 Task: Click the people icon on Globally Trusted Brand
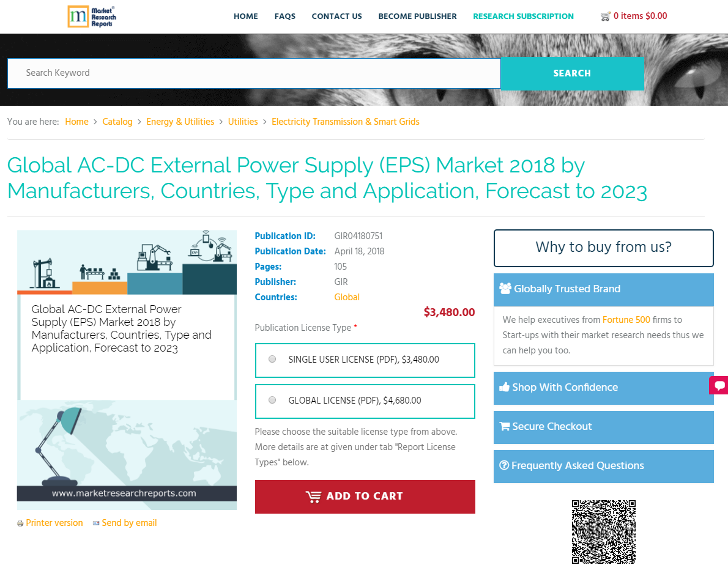click(x=505, y=288)
